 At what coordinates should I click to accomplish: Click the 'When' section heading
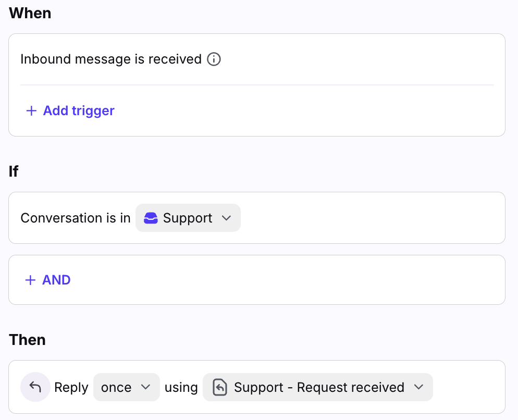[x=30, y=13]
